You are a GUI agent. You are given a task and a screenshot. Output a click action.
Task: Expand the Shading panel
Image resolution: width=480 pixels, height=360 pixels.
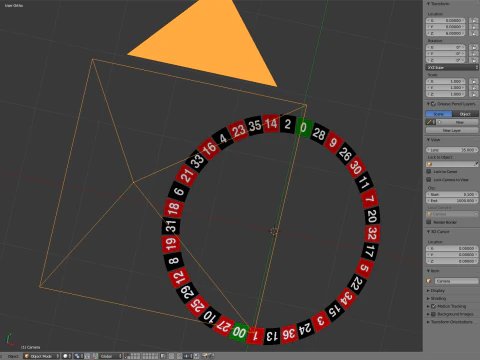click(x=429, y=298)
